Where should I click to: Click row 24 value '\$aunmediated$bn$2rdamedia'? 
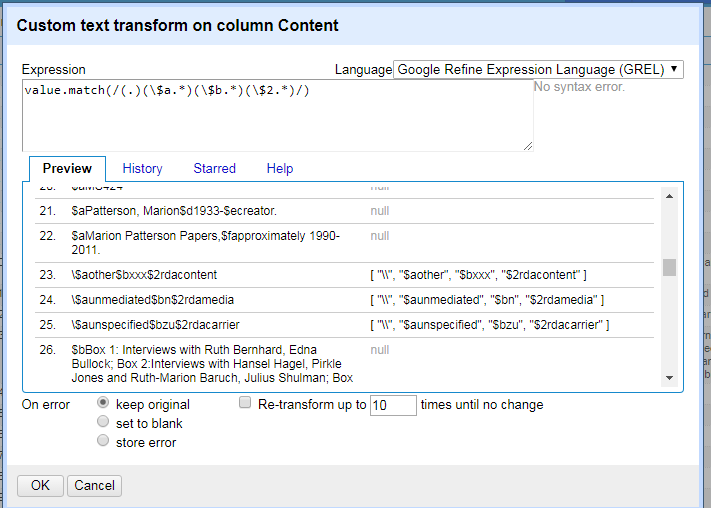point(152,300)
